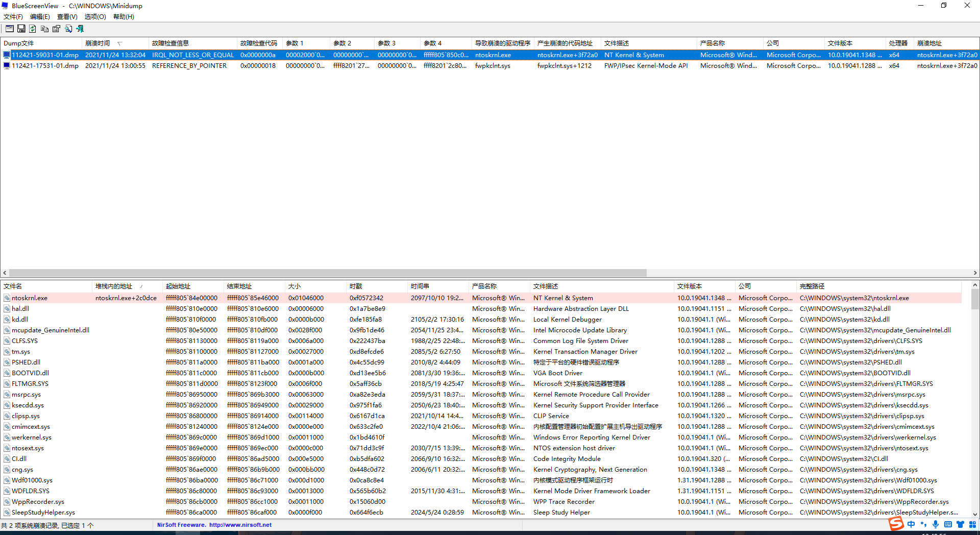Select the 112421-17531-01.dmp crash record
This screenshot has width=980, height=535.
pyautogui.click(x=45, y=66)
